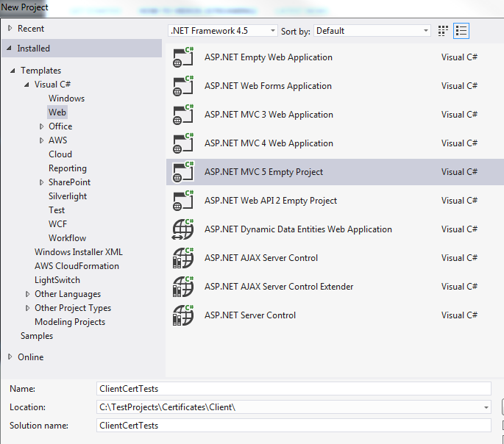
Task: Click the ASP.NET Empty Web Application template icon
Action: [x=183, y=57]
